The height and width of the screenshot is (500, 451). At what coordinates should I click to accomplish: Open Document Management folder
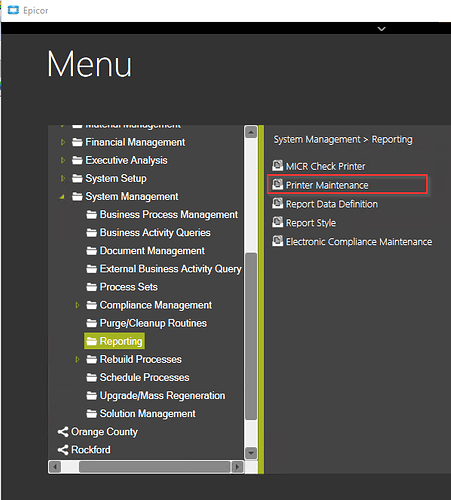pyautogui.click(x=152, y=251)
